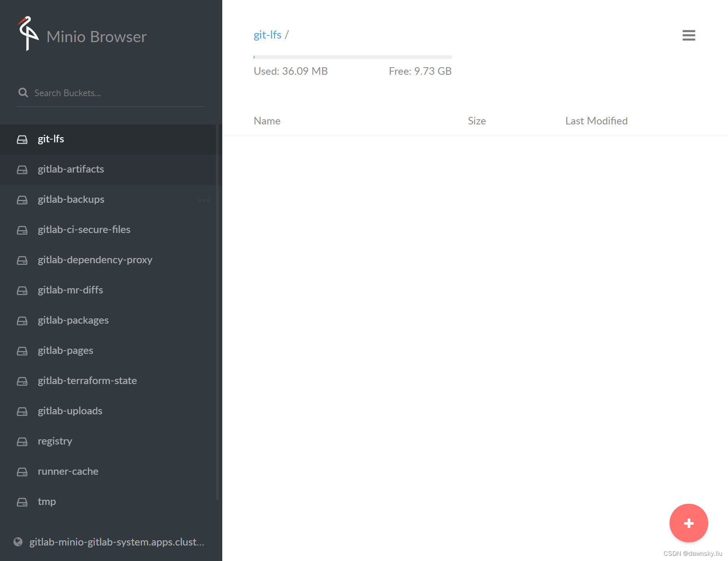Screen dimensions: 728x561
Task: Click the drive icon beside gitlab-artifacts
Action: click(x=22, y=170)
